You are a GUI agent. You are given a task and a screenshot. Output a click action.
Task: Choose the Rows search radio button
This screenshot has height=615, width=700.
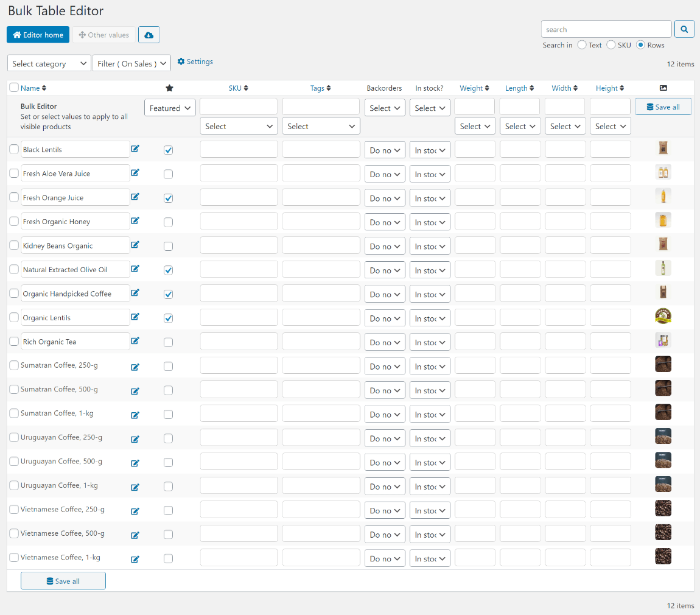640,44
